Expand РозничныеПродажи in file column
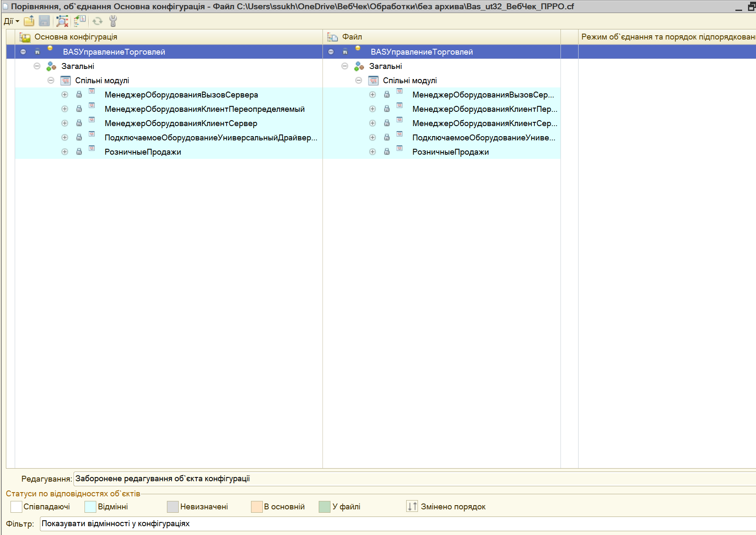 coord(373,152)
